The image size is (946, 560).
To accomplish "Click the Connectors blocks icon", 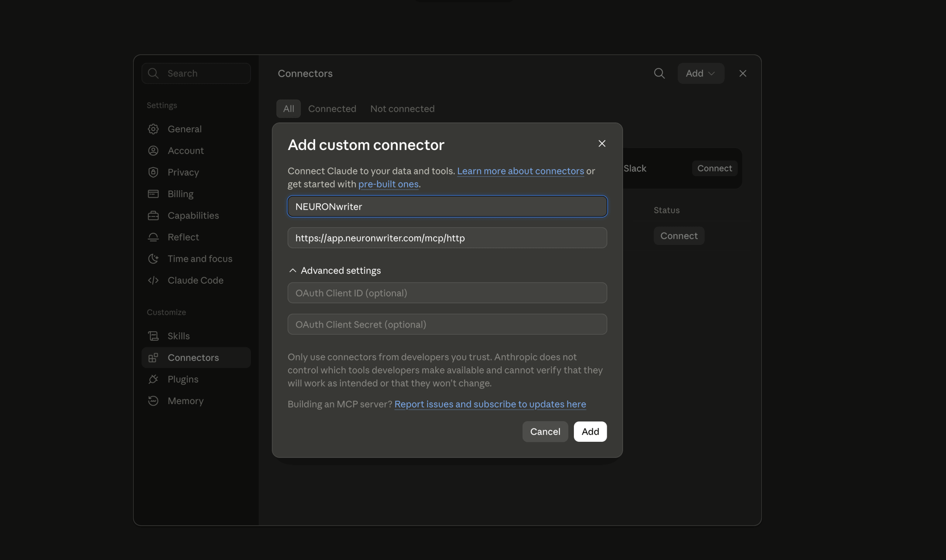I will tap(153, 358).
